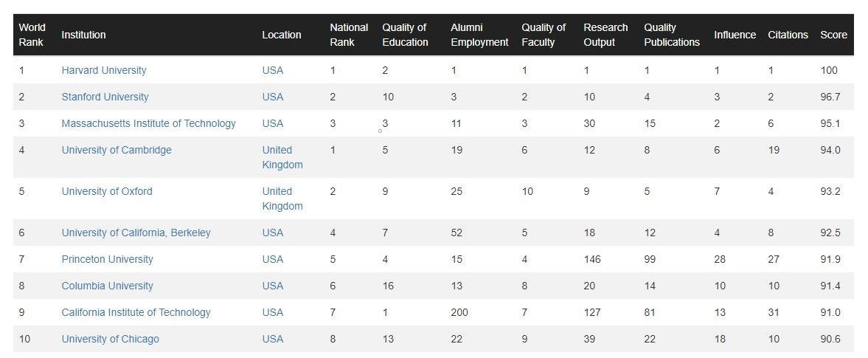Click the Alumni Employment column header
Image resolution: width=868 pixels, height=358 pixels.
[x=479, y=35]
